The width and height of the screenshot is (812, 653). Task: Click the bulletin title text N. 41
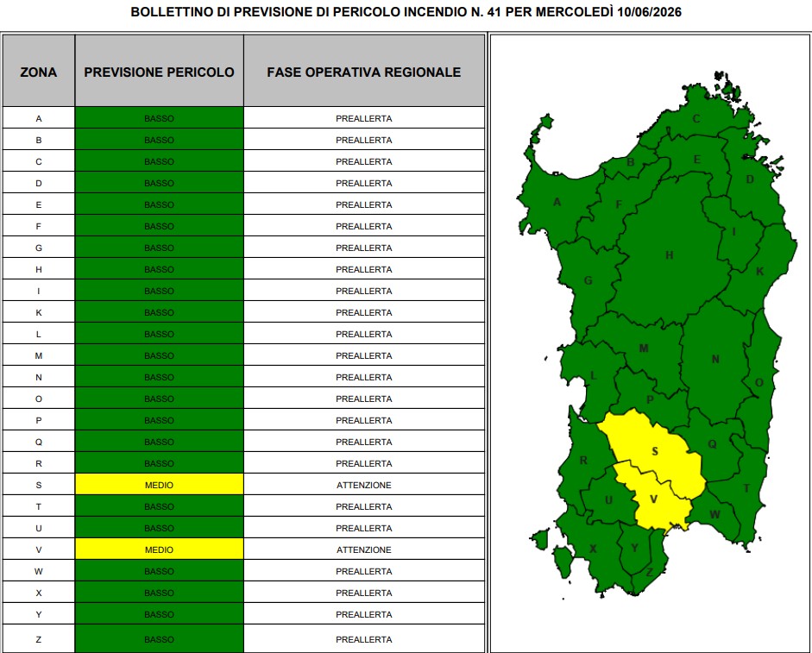(x=486, y=12)
